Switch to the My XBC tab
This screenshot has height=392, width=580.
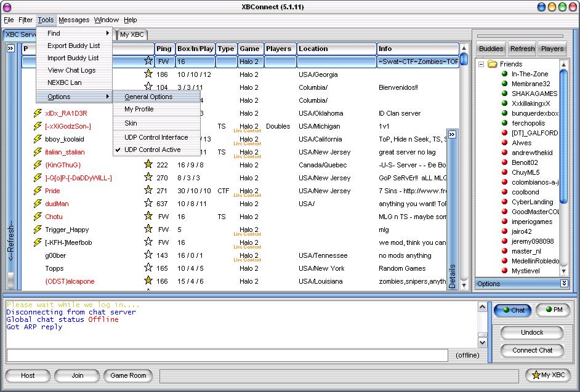[x=132, y=34]
